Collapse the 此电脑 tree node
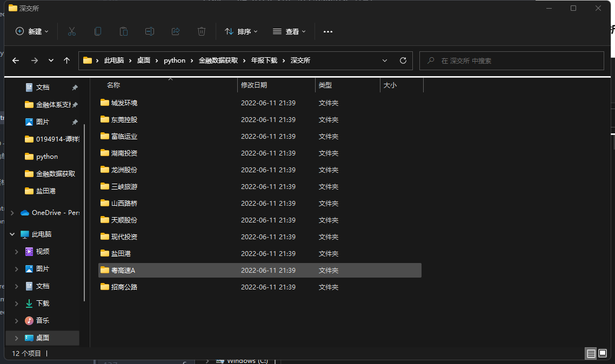The width and height of the screenshot is (615, 364). (12, 234)
